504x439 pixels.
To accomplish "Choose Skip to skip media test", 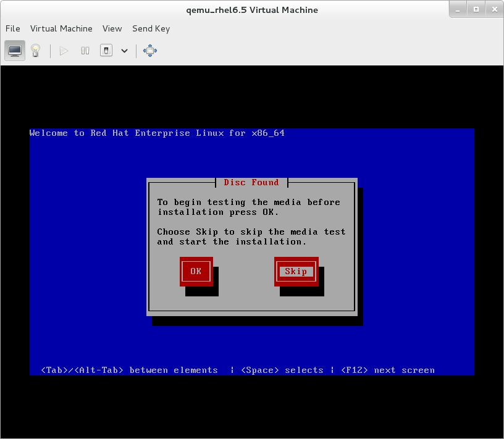I will tap(296, 272).
